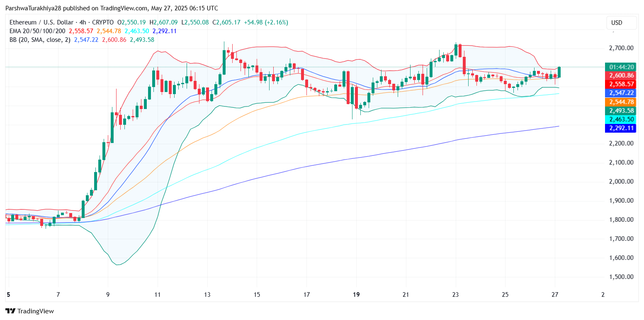644x320 pixels.
Task: Click the green 2,493.58 price axis tag
Action: coord(620,111)
